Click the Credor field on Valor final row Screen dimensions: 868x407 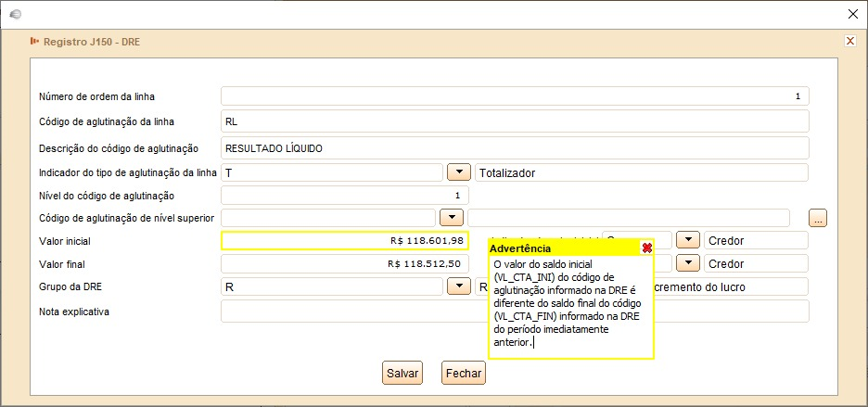click(x=756, y=263)
